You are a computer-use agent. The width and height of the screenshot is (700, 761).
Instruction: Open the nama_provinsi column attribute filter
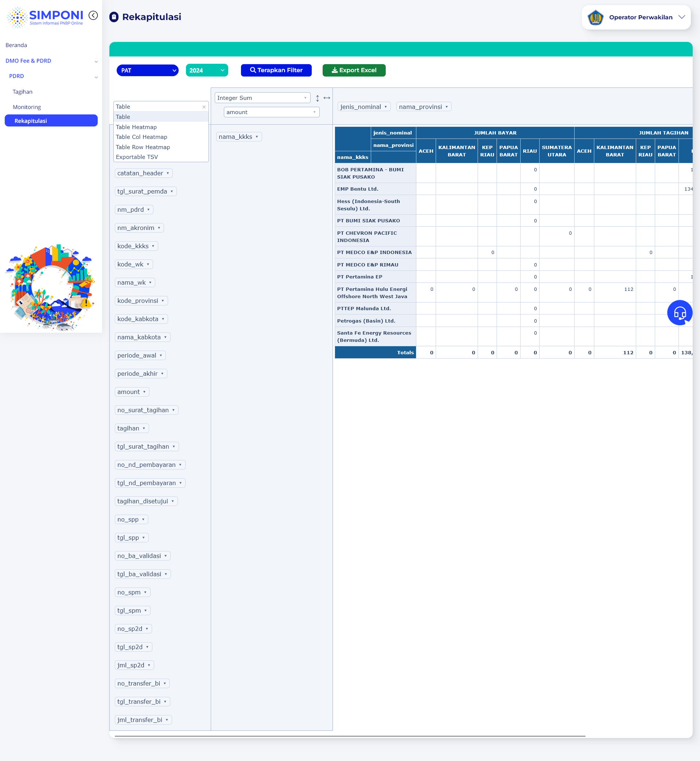click(x=447, y=107)
